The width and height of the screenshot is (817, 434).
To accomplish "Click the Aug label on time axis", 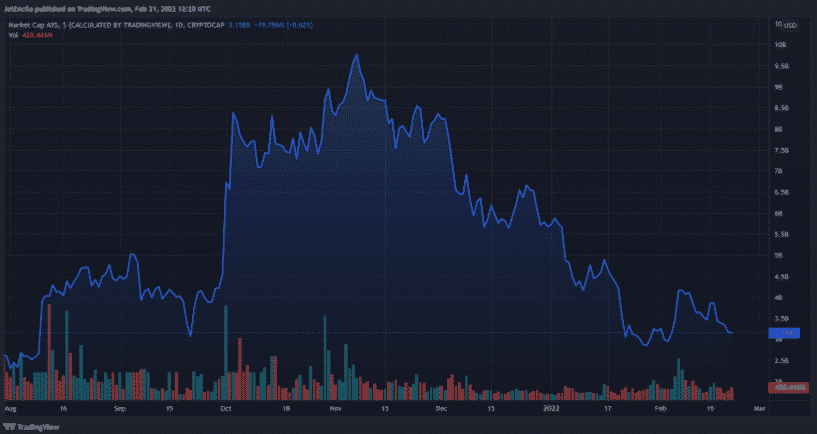I will (9, 409).
